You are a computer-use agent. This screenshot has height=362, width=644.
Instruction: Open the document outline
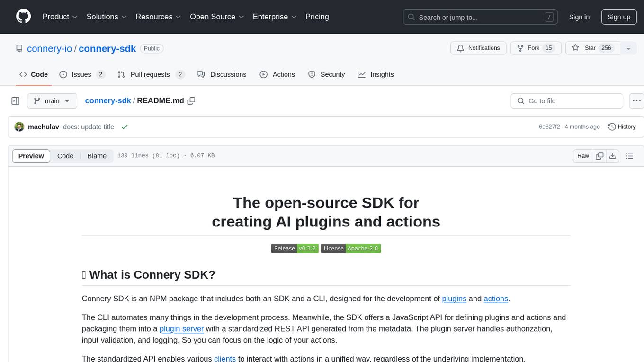point(629,156)
